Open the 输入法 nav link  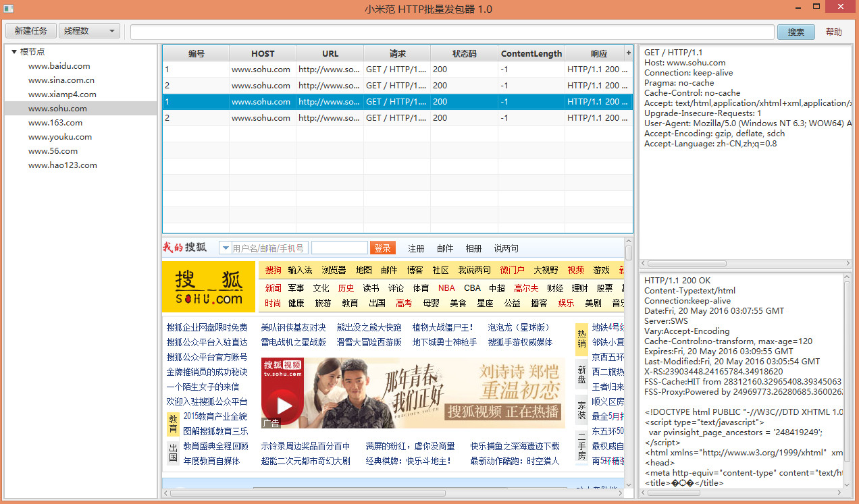(300, 270)
